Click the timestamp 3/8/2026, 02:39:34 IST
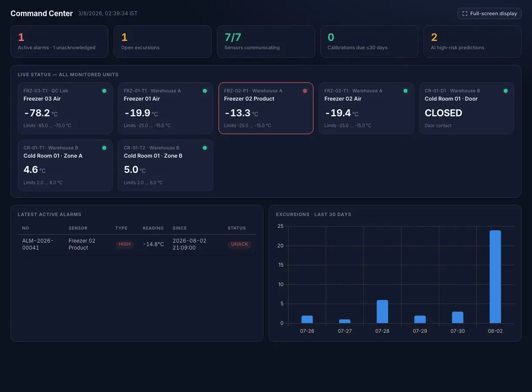This screenshot has width=532, height=392. (108, 14)
